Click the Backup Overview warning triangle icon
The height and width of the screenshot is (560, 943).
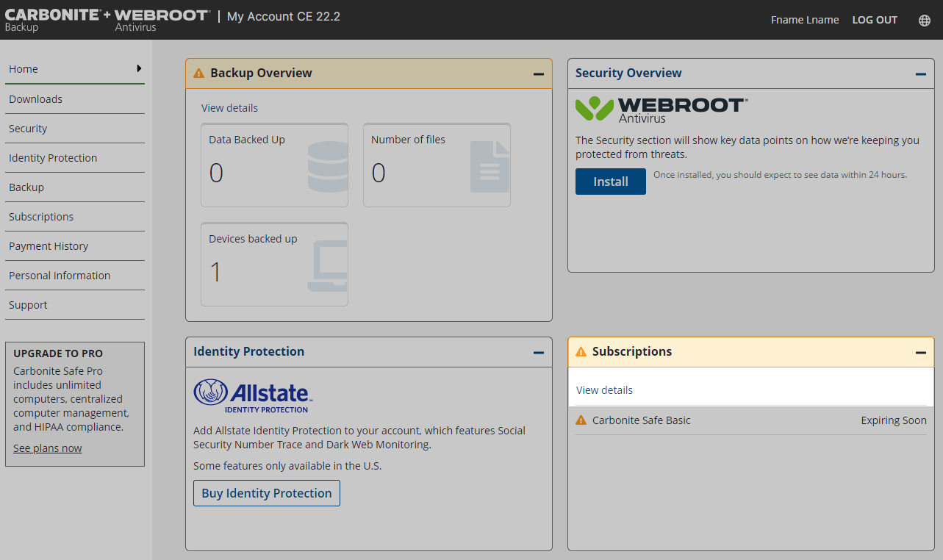click(198, 73)
